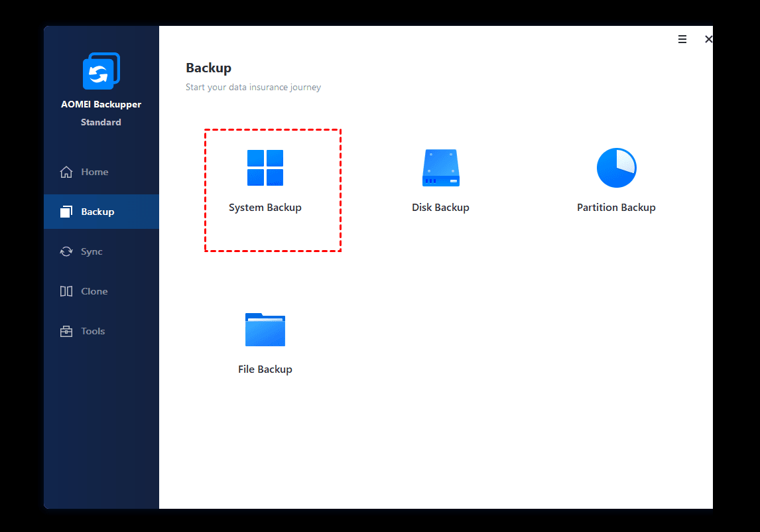Click the blue folder File Backup icon

pyautogui.click(x=265, y=330)
